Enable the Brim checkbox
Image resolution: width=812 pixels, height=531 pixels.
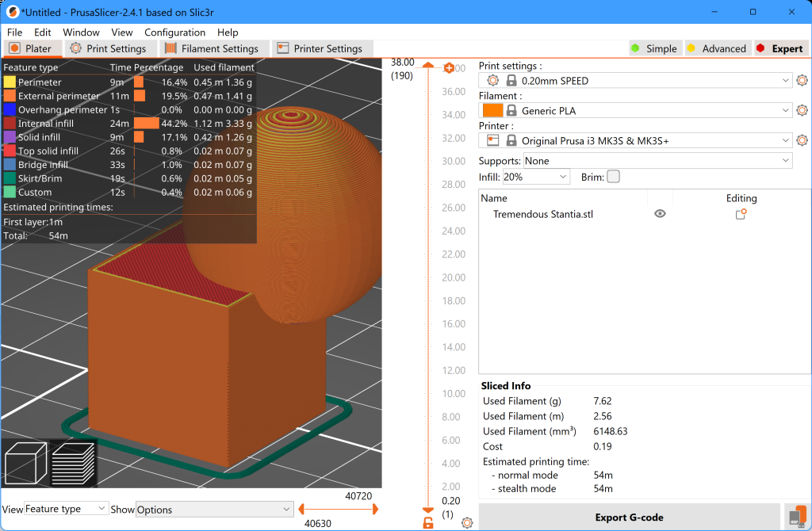pos(613,177)
